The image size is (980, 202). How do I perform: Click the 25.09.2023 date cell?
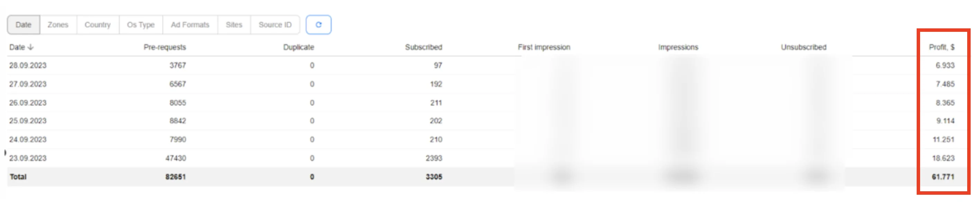(x=28, y=121)
